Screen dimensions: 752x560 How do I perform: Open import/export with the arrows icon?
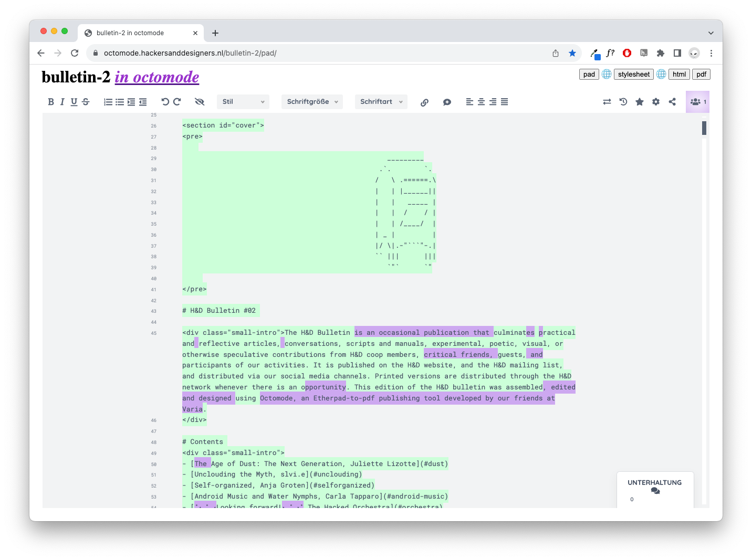pyautogui.click(x=607, y=102)
